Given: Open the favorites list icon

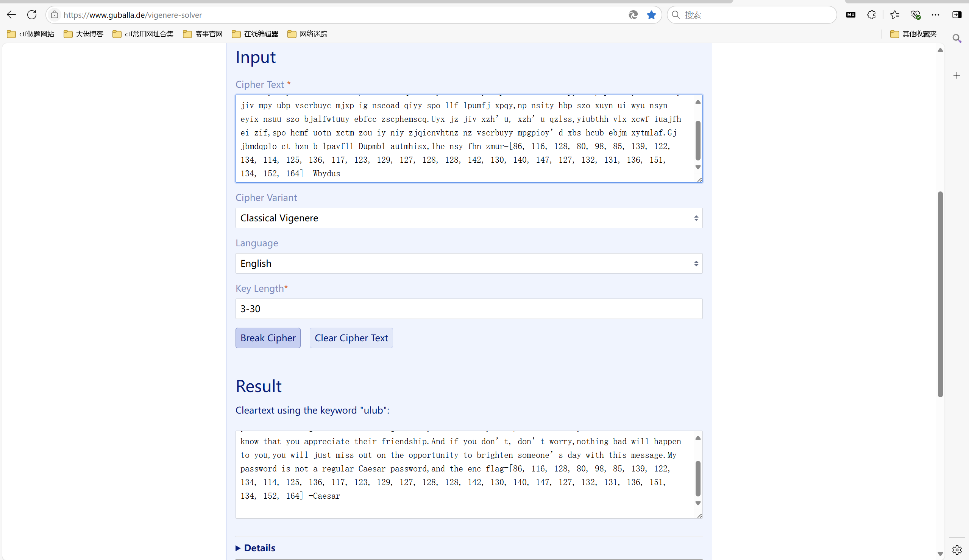Looking at the screenshot, I should tap(894, 15).
